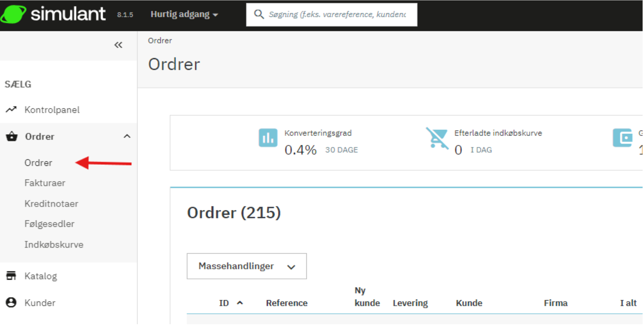Open the Hurtig adgang dropdown
Viewport: 644px width, 325px height.
[x=184, y=14]
